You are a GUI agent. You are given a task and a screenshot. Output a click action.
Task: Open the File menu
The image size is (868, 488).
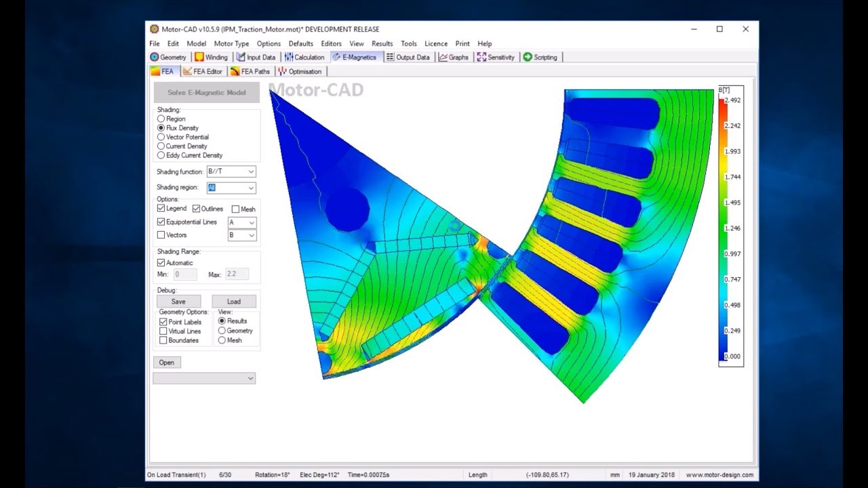155,43
